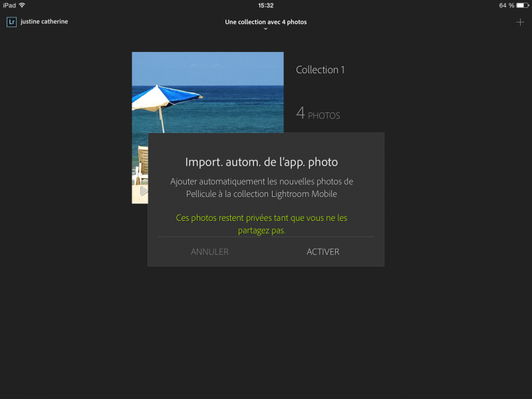Tap the green privacy notice text
The height and width of the screenshot is (399, 532).
[261, 224]
